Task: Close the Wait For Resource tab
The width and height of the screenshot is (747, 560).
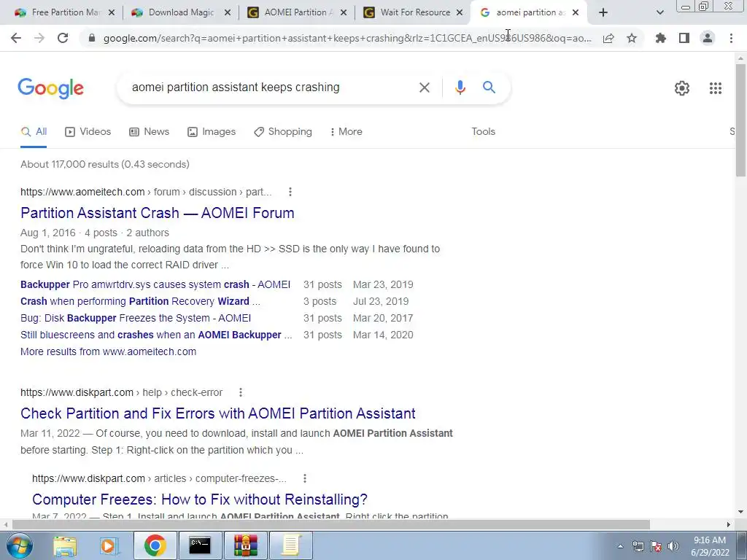Action: pyautogui.click(x=460, y=12)
